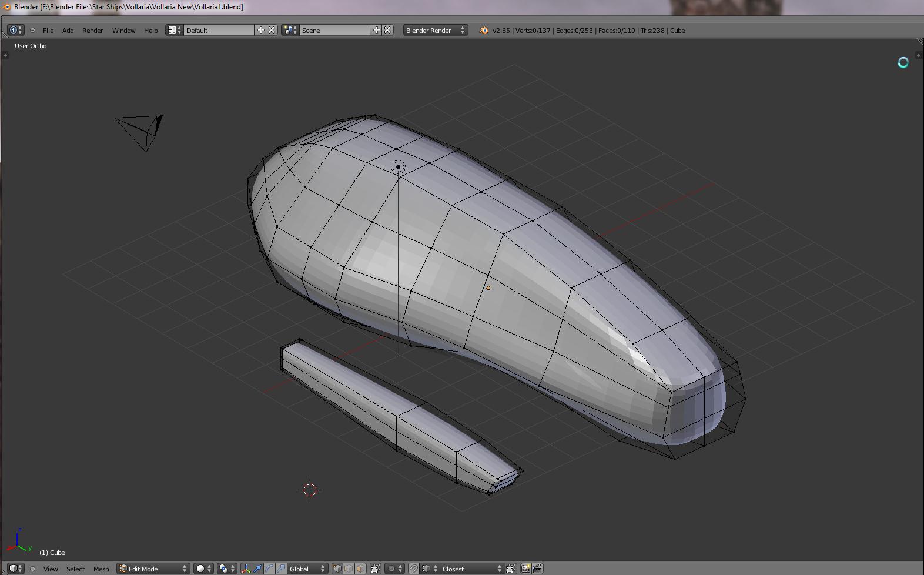Image resolution: width=924 pixels, height=575 pixels.
Task: Click OpenGL render animation clapper icon
Action: (x=537, y=569)
